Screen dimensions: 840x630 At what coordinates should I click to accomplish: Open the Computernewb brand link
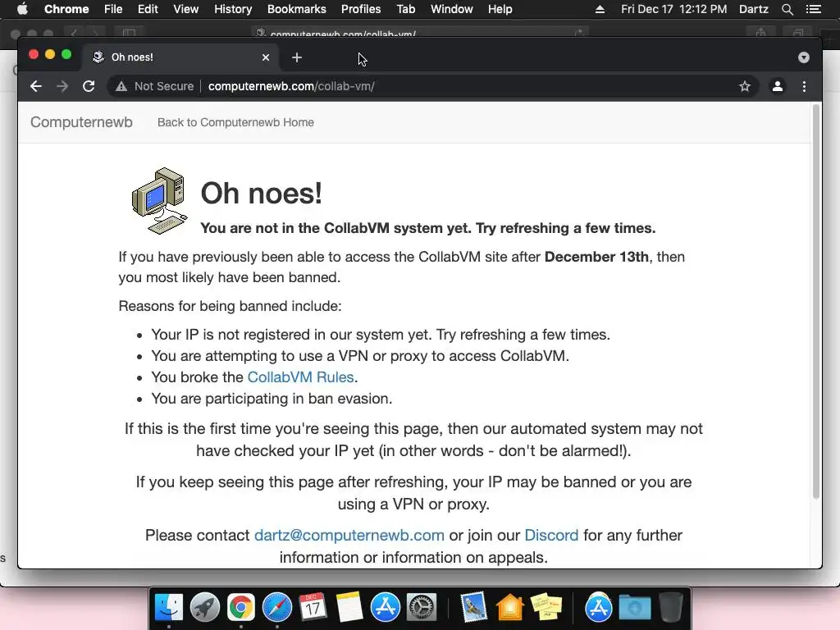(x=81, y=122)
